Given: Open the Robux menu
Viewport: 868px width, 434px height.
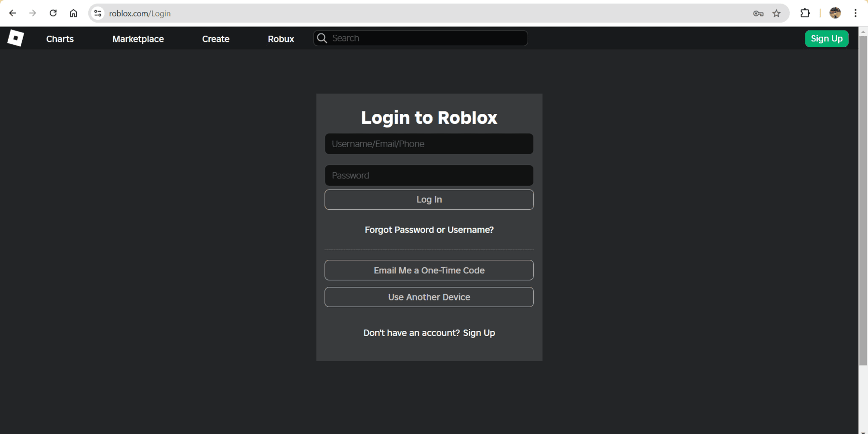Looking at the screenshot, I should pyautogui.click(x=281, y=39).
